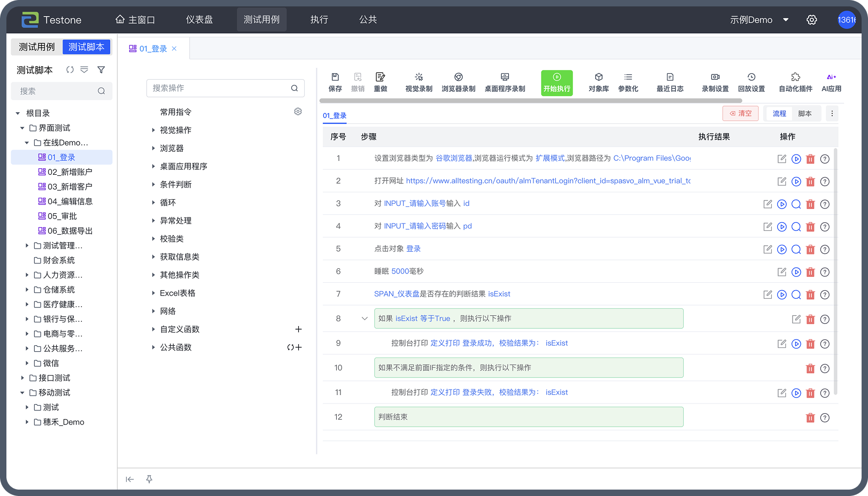Run step 2 open URL
The width and height of the screenshot is (868, 496).
point(796,182)
